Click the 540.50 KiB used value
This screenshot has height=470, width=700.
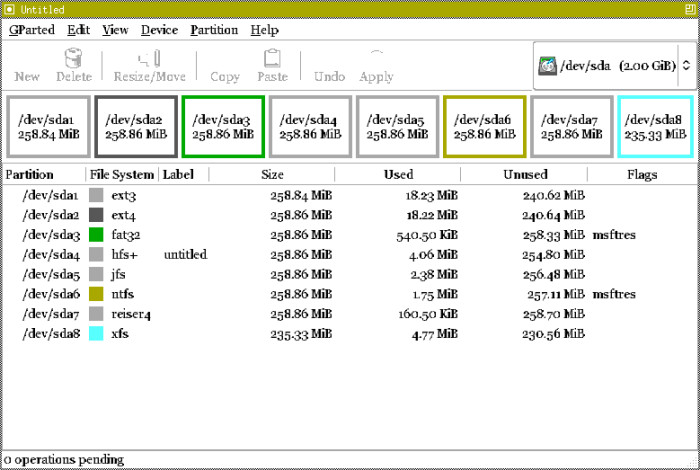click(427, 235)
